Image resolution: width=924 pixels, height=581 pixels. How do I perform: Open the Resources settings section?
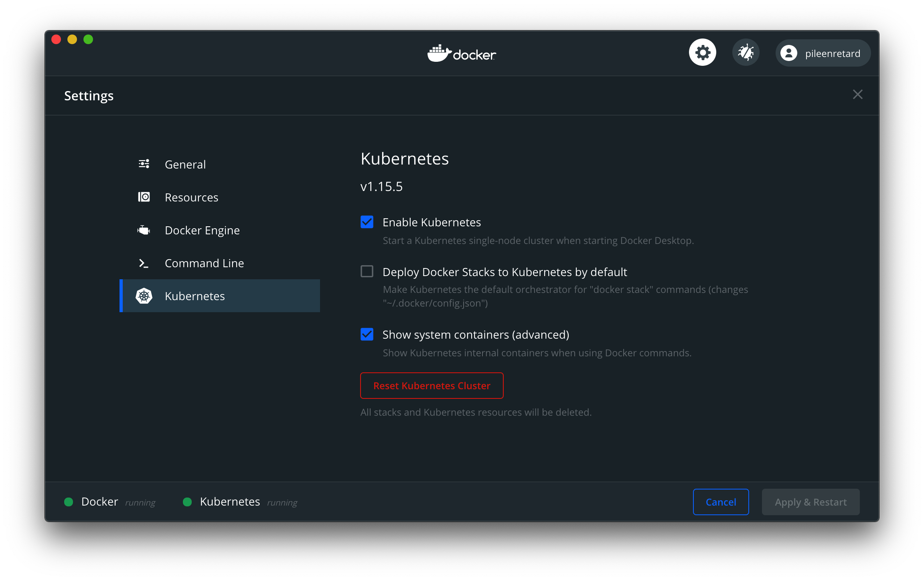220,197
